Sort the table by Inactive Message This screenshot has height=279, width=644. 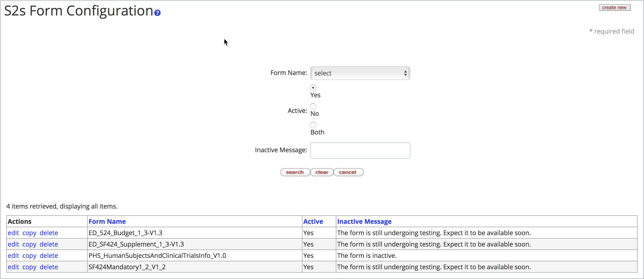point(364,221)
